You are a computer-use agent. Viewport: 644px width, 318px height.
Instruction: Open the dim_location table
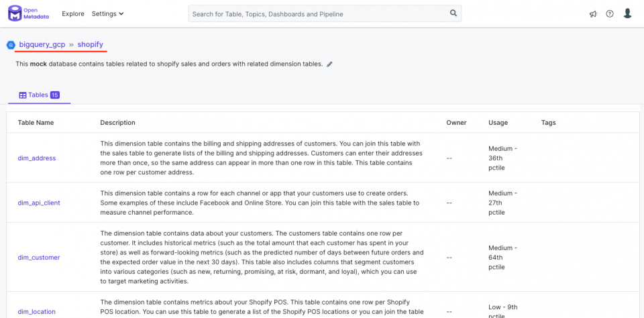click(36, 311)
